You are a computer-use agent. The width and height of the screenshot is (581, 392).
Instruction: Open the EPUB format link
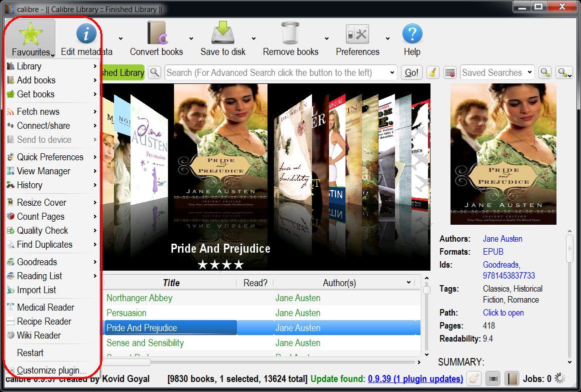click(493, 252)
